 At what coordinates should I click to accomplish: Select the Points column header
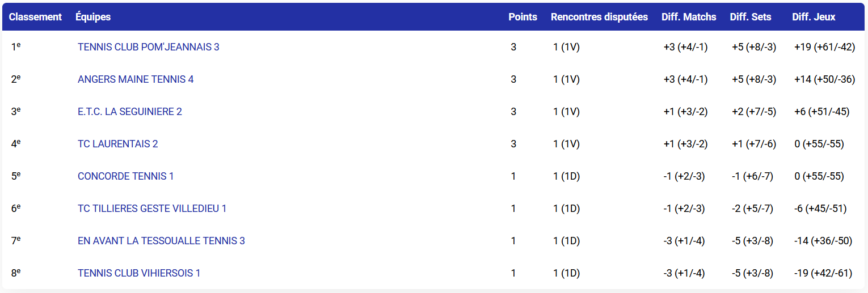(x=523, y=17)
